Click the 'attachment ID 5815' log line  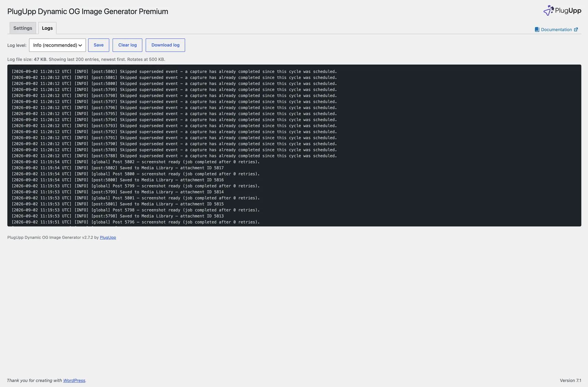(118, 204)
